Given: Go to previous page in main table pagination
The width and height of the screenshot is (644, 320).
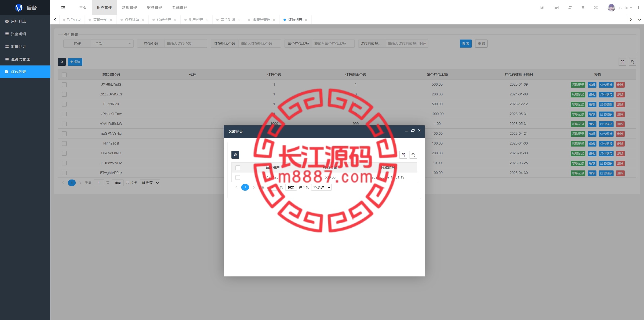Looking at the screenshot, I should (63, 183).
